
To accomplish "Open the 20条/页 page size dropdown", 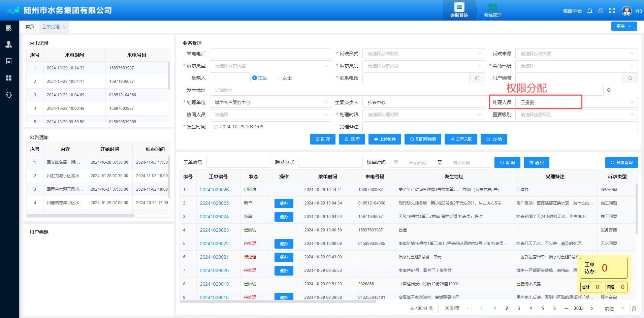I will point(454,308).
